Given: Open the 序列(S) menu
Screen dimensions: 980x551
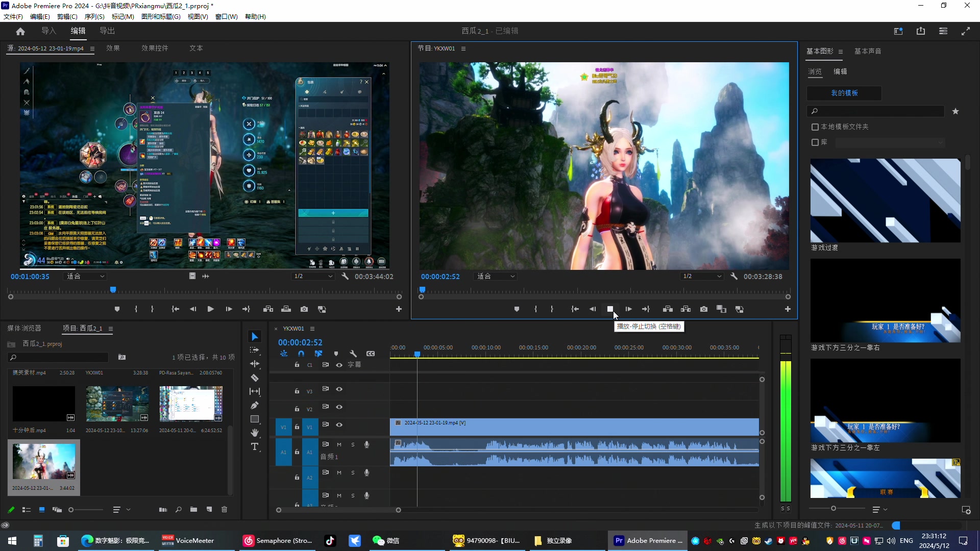Looking at the screenshot, I should 94,16.
